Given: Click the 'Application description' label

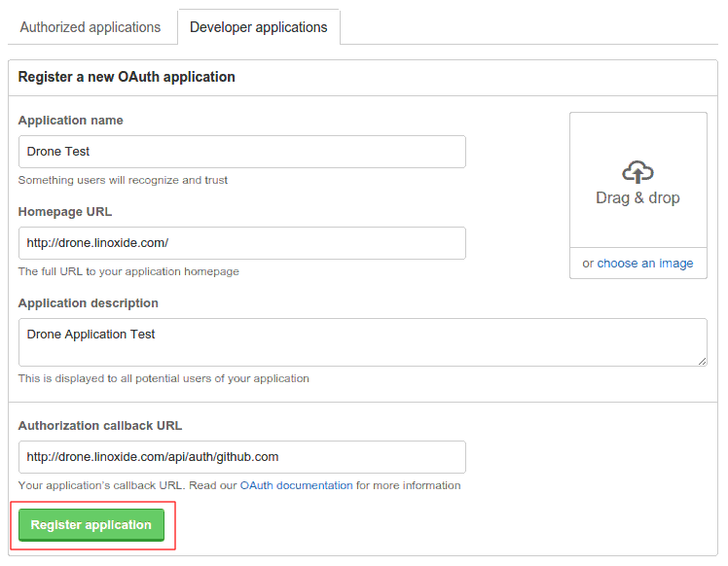Looking at the screenshot, I should click(x=89, y=303).
